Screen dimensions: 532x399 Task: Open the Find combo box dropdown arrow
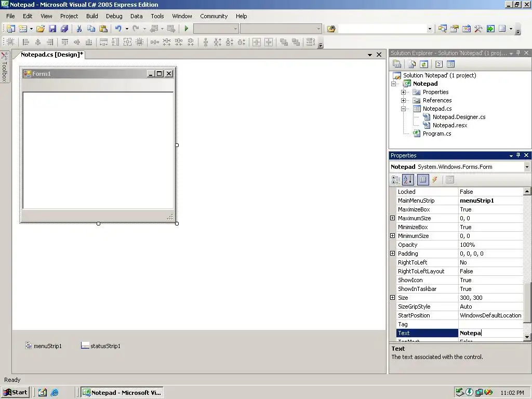click(430, 29)
